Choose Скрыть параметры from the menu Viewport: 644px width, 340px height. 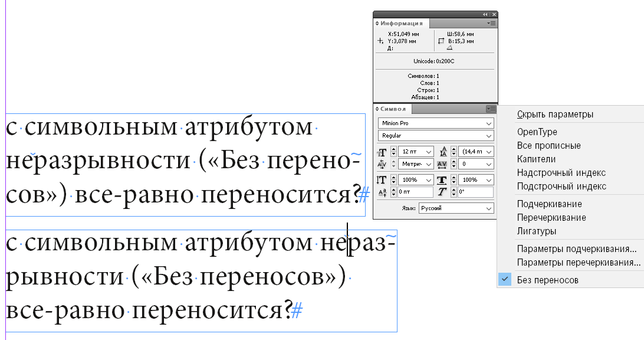pos(555,115)
